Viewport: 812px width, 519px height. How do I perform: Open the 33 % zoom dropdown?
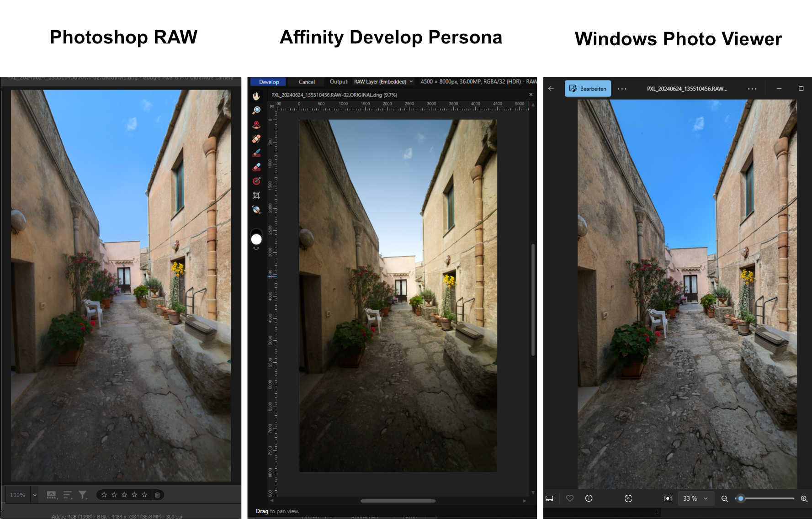695,498
